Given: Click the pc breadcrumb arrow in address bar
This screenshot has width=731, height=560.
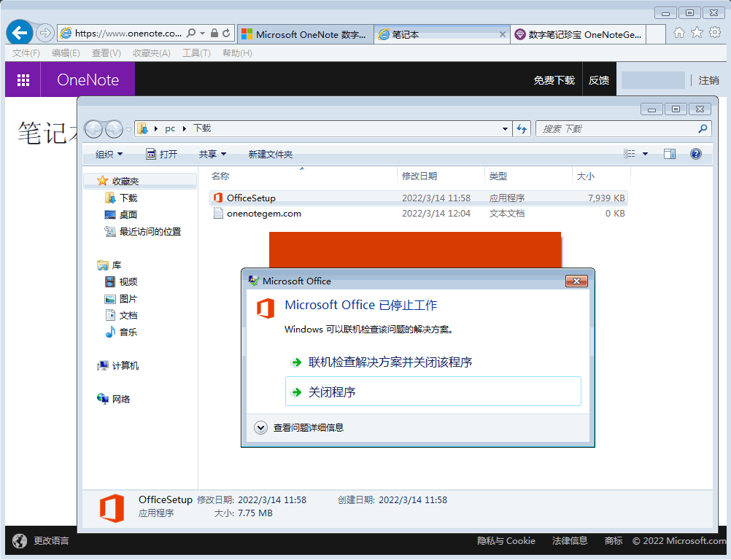Looking at the screenshot, I should (184, 128).
